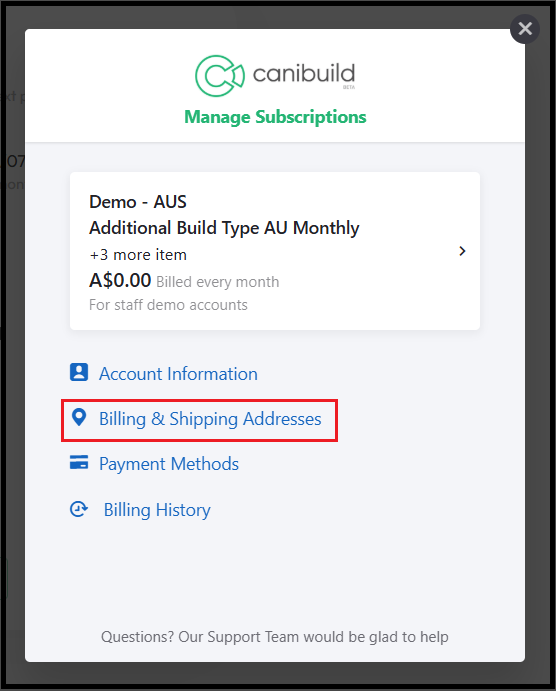The image size is (556, 691).
Task: Click the location pin icon for addresses
Action: tap(79, 417)
